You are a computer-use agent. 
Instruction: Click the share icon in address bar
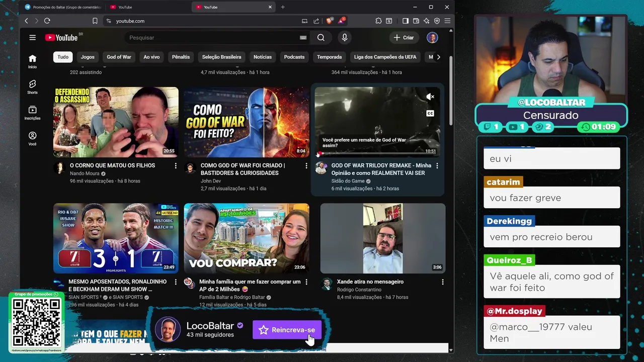(316, 21)
